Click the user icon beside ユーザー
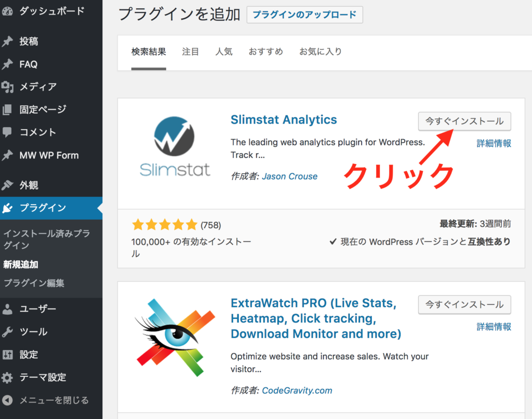 coord(7,309)
